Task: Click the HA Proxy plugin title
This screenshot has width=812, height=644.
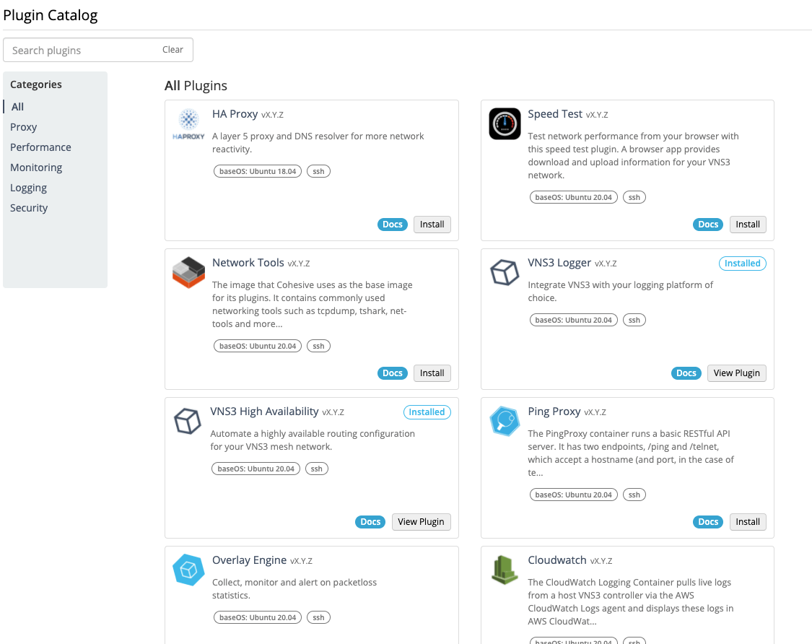Action: [235, 114]
